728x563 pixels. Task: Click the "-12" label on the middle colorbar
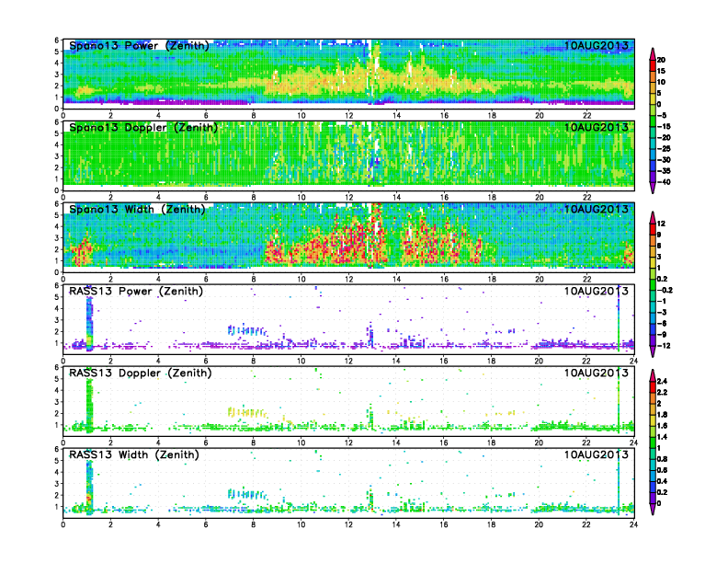coord(664,346)
